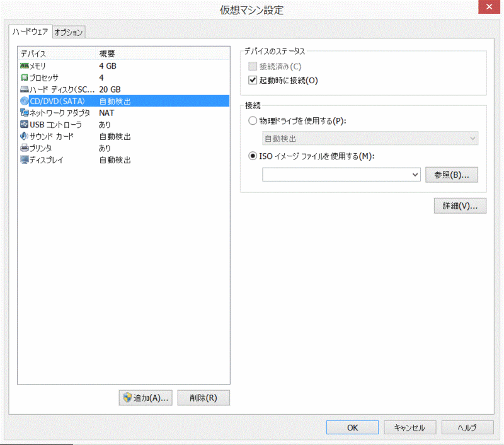Select the メモリ device icon

(x=23, y=66)
